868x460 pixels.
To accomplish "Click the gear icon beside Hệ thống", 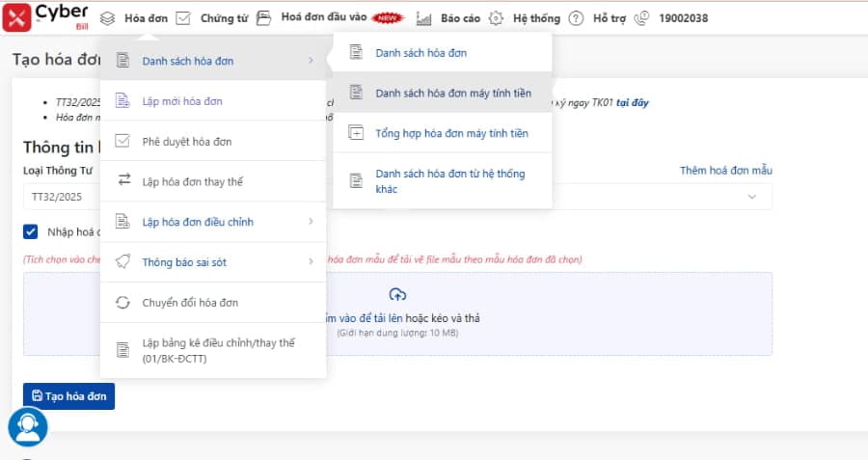I will (496, 18).
